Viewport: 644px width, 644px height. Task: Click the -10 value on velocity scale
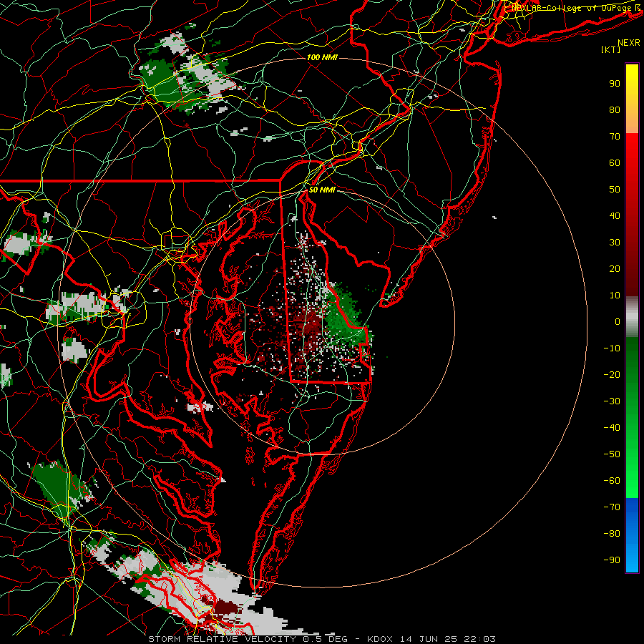[x=612, y=348]
